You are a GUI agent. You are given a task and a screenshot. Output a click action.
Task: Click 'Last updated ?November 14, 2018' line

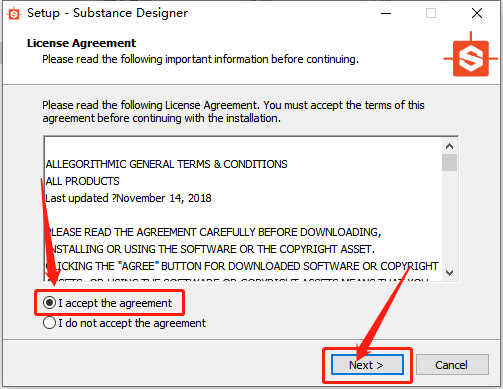tap(128, 198)
